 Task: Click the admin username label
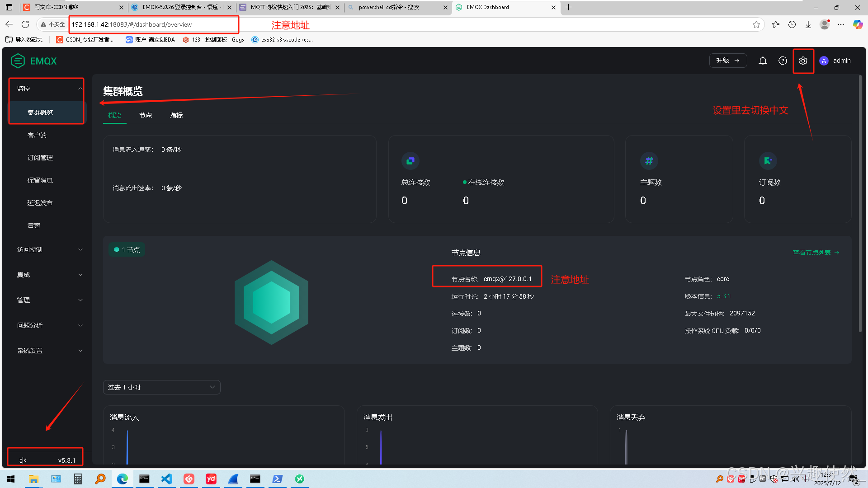(842, 61)
